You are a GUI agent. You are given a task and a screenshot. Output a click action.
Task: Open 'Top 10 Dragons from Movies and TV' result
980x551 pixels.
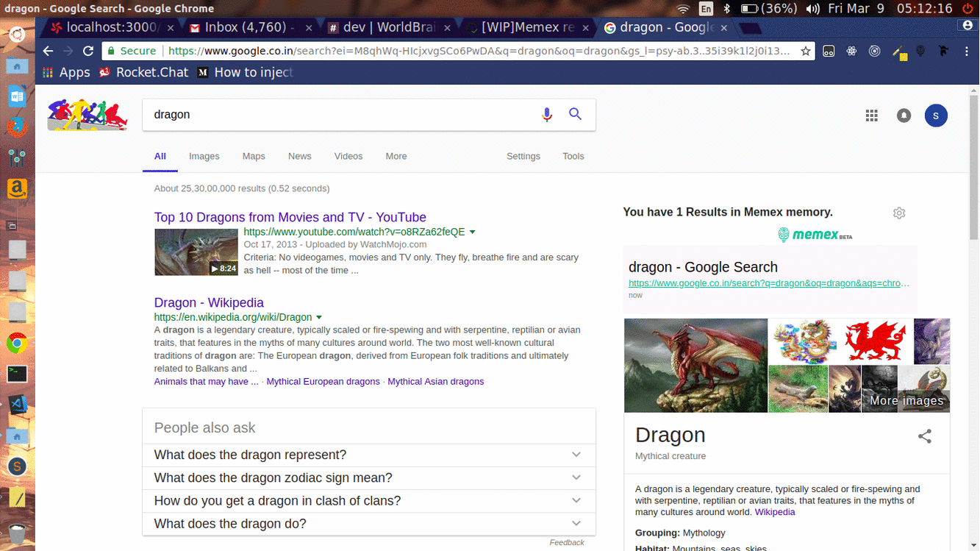coord(290,217)
